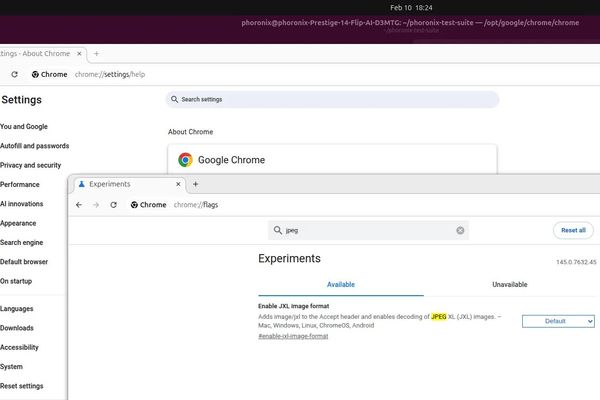Open a new tab in the Experiments window
The image size is (600, 400).
[196, 184]
